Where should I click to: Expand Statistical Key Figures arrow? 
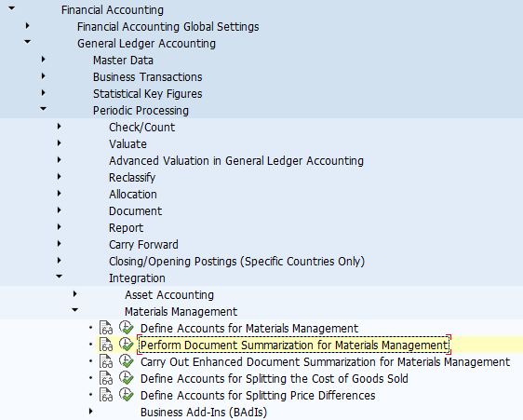(x=44, y=92)
